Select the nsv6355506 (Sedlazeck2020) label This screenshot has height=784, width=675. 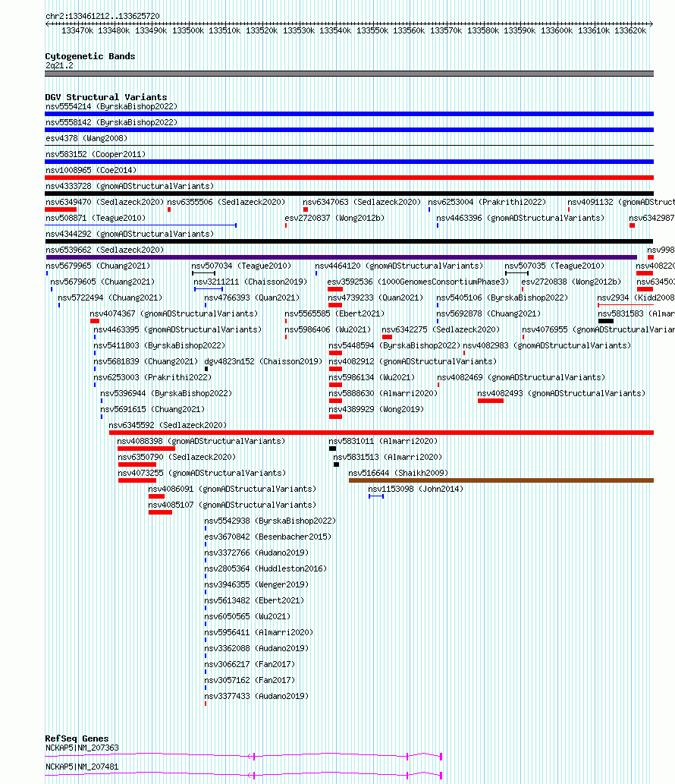(x=226, y=203)
